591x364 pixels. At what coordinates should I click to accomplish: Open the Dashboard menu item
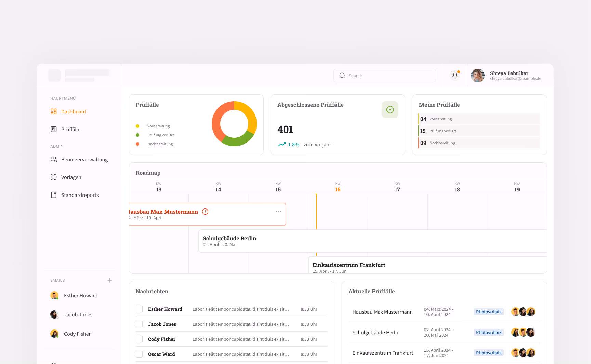coord(68,111)
